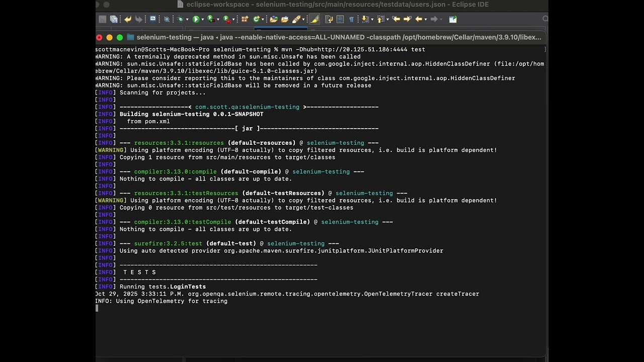The image size is (644, 362).
Task: Toggle the Pin Editor icon
Action: click(453, 19)
